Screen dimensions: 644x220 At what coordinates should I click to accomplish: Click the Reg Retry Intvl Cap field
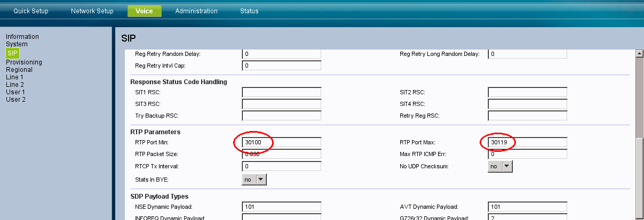click(282, 66)
